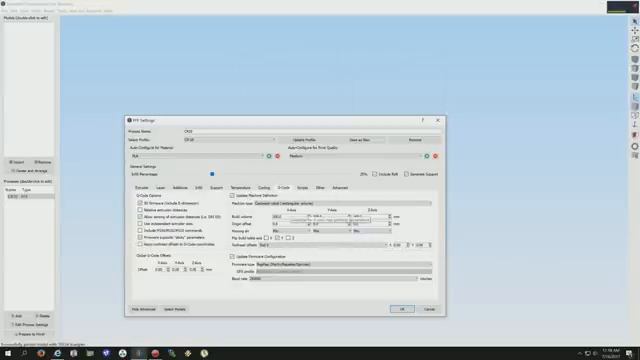640x360 pixels.
Task: Open the Windows notification center
Action: point(630,353)
